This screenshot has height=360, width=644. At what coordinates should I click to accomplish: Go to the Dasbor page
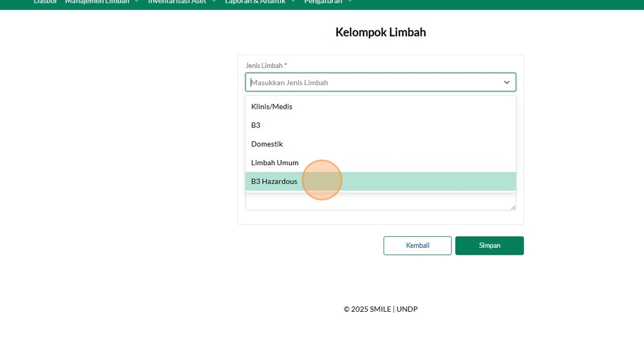[45, 2]
